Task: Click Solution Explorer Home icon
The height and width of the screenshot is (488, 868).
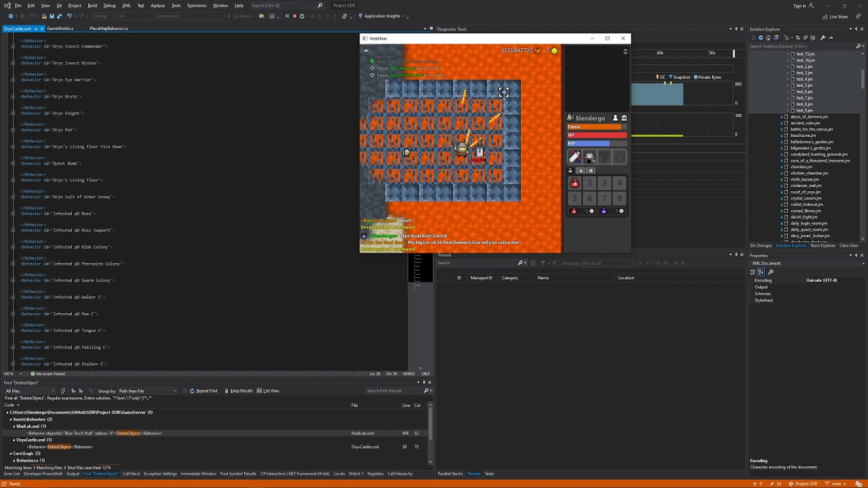Action: pyautogui.click(x=768, y=37)
